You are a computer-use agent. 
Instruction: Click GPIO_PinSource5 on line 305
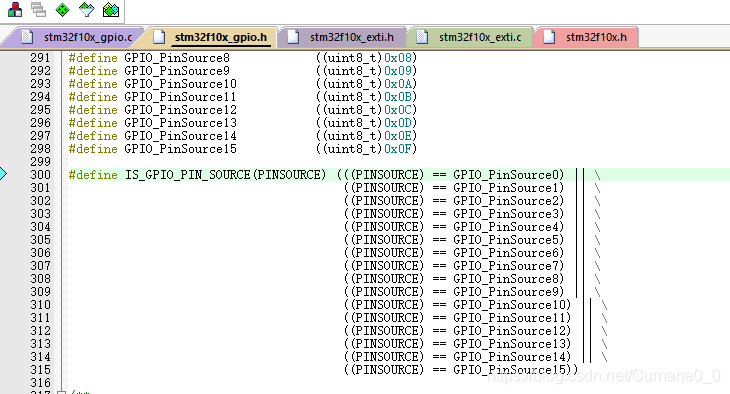506,240
